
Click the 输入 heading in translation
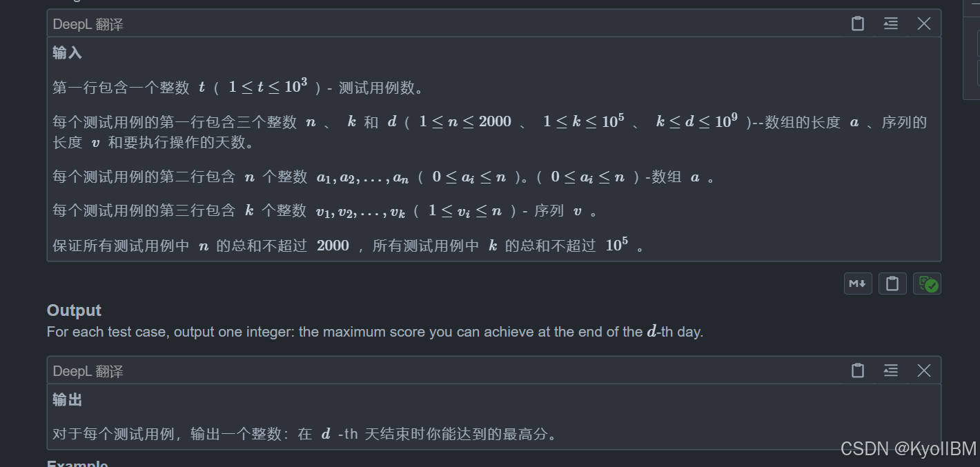click(67, 53)
